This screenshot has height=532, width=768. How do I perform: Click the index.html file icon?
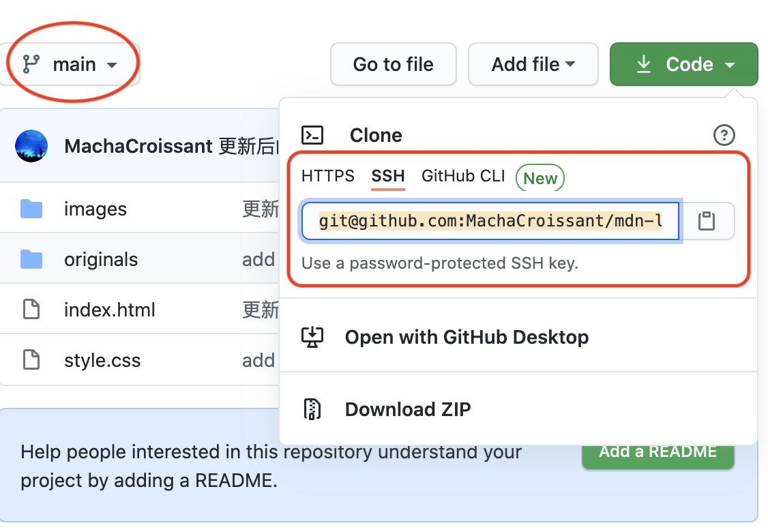tap(31, 310)
